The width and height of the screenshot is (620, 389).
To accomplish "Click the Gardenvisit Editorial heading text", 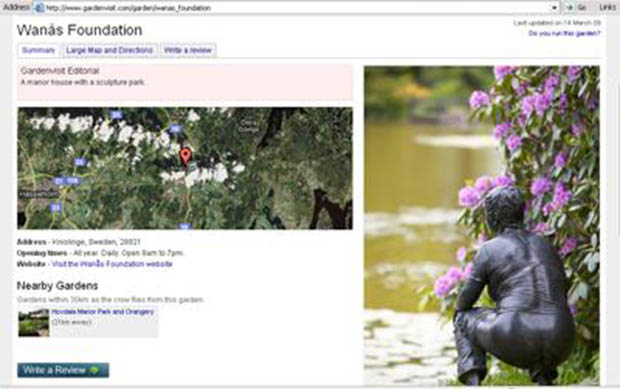I will coord(60,70).
